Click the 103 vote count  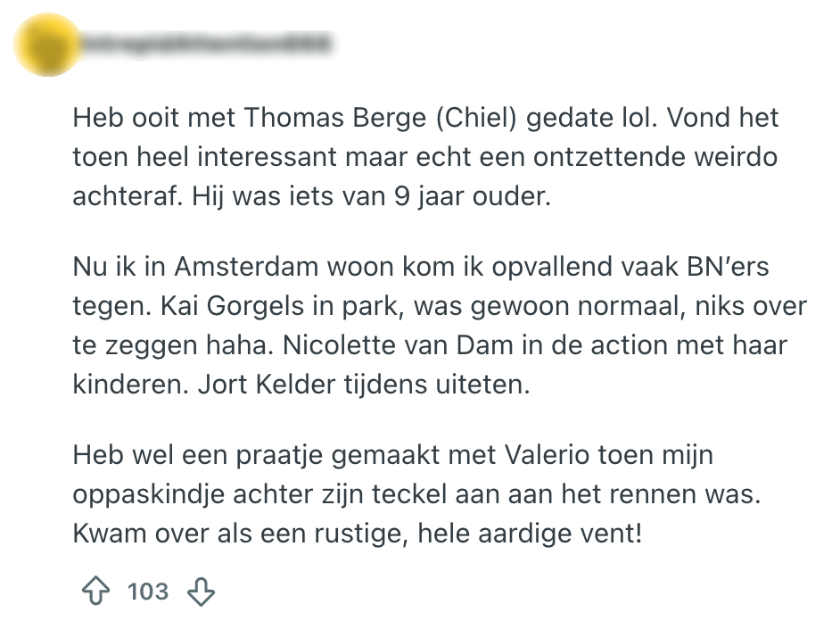point(148,591)
